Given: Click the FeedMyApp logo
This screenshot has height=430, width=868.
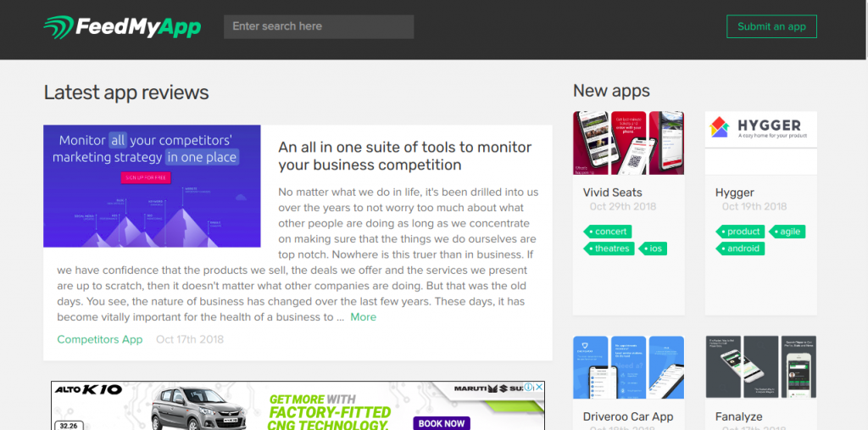Looking at the screenshot, I should tap(122, 27).
